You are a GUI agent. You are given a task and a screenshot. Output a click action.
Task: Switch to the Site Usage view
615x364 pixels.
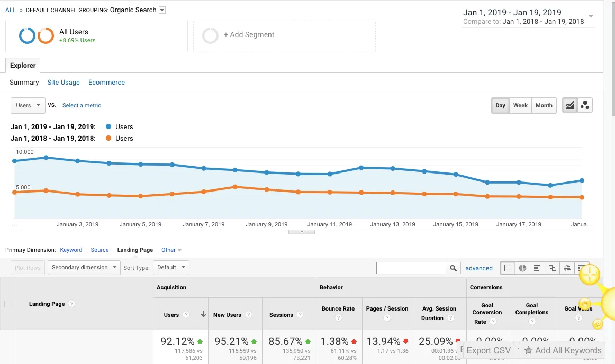(64, 83)
